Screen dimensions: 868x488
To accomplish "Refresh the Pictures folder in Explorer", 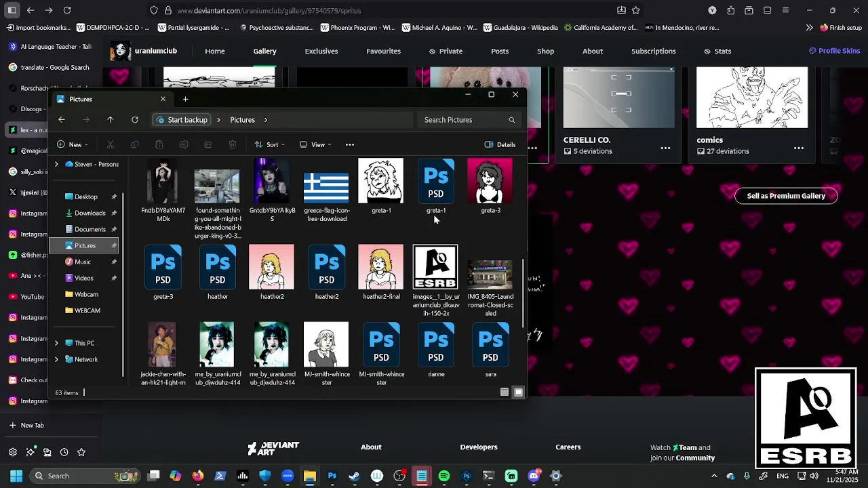I will pos(135,120).
